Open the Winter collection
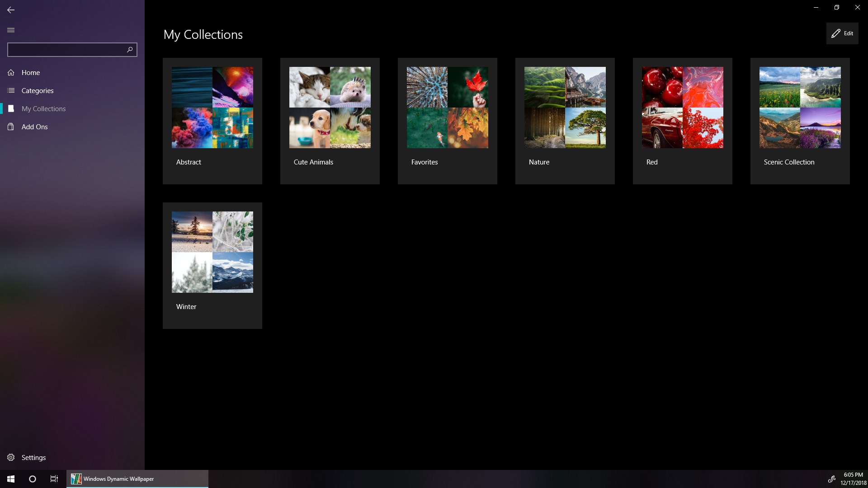The width and height of the screenshot is (868, 488). [212, 265]
